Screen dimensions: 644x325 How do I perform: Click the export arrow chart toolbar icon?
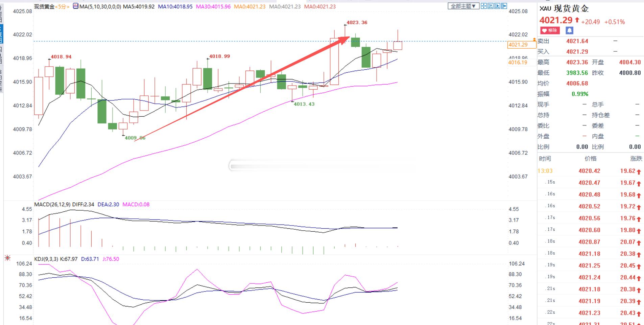pyautogui.click(x=504, y=6)
